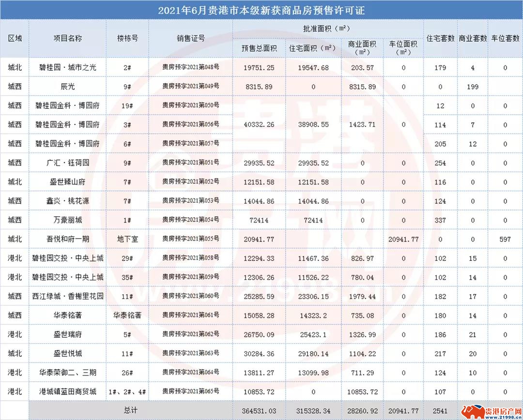This screenshot has width=523, height=420.
Task: Select residential area value 25423.1
Action: pos(313,335)
